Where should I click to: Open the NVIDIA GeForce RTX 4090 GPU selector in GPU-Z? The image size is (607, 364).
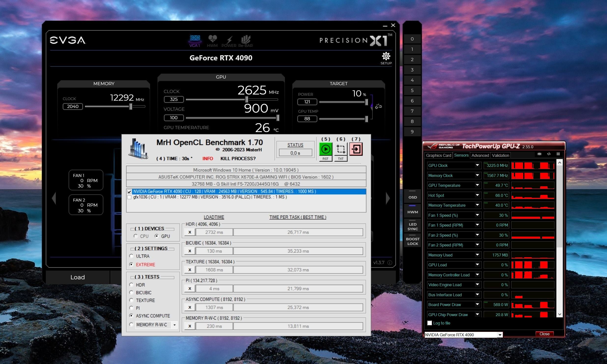pyautogui.click(x=464, y=335)
